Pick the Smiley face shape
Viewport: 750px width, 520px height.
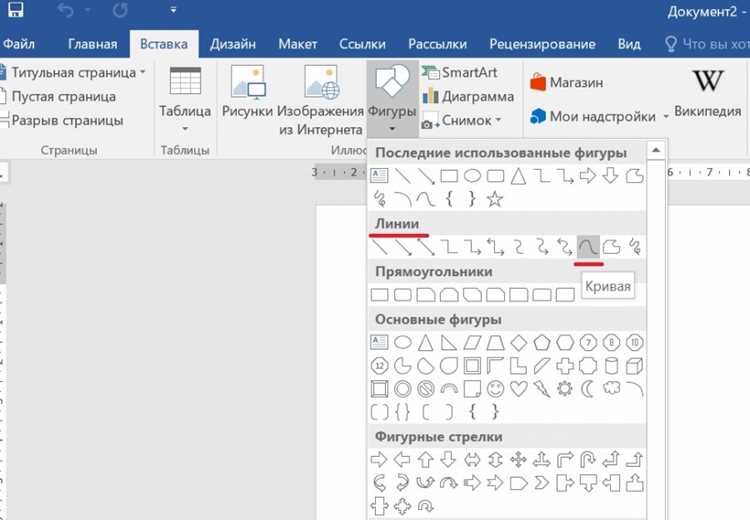(495, 389)
